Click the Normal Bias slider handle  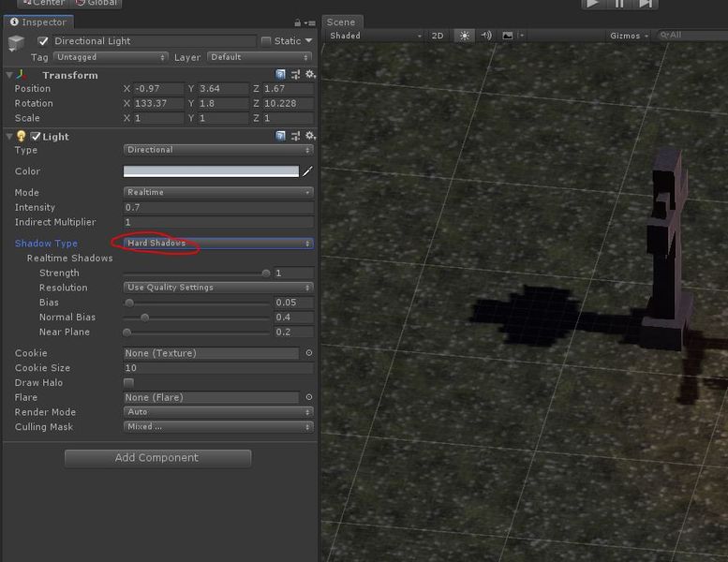pyautogui.click(x=145, y=318)
